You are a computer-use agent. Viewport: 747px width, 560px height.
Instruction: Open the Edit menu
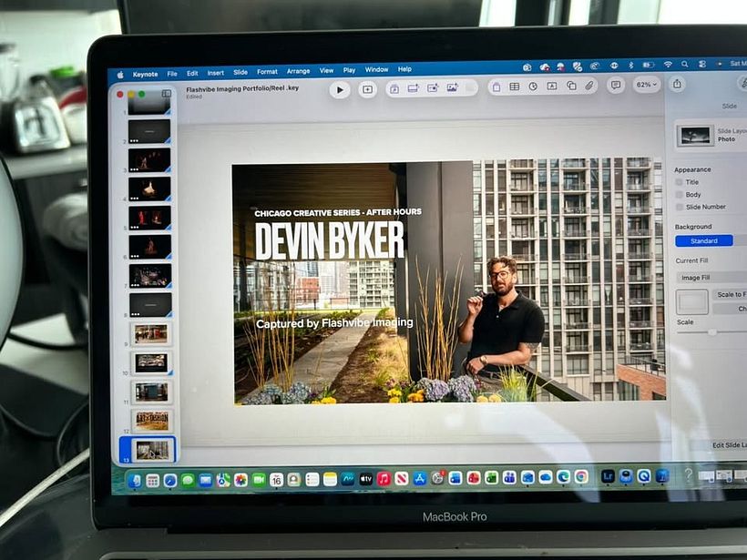192,74
